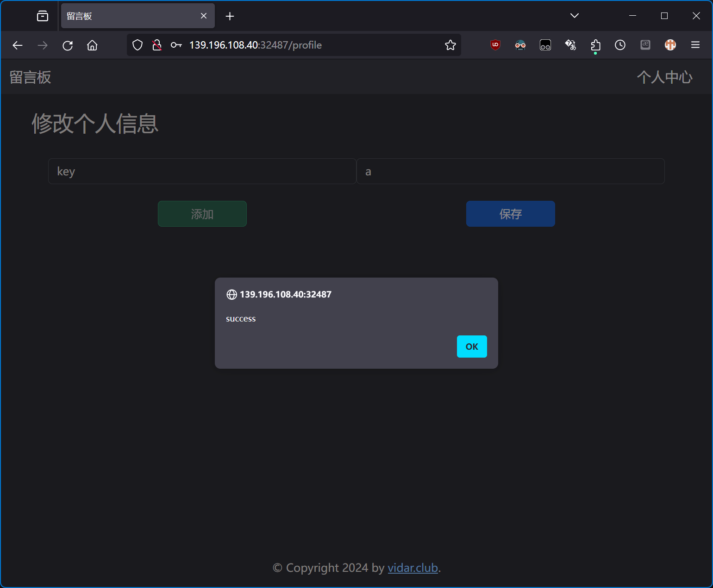Bookmark this page with the star icon
The width and height of the screenshot is (713, 588).
coord(450,45)
